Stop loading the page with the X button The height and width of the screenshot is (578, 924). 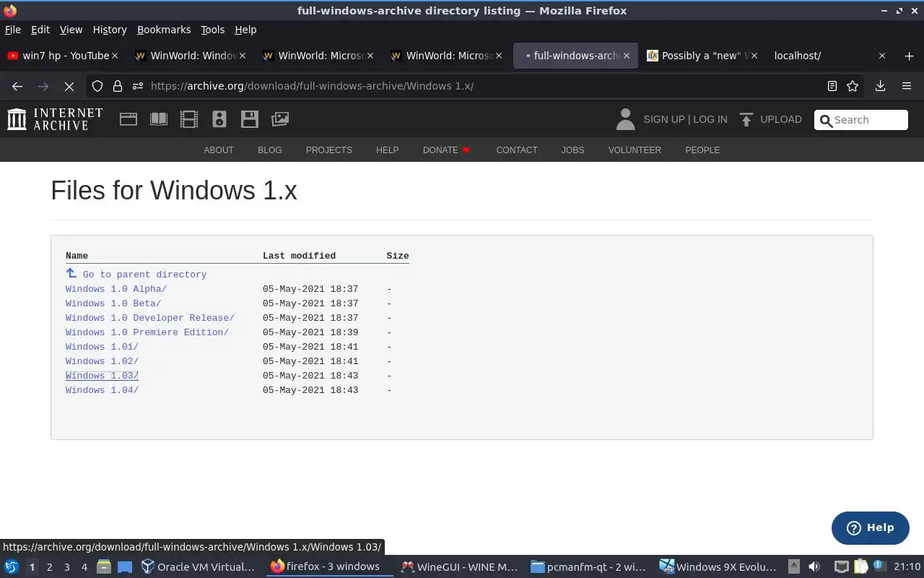69,86
